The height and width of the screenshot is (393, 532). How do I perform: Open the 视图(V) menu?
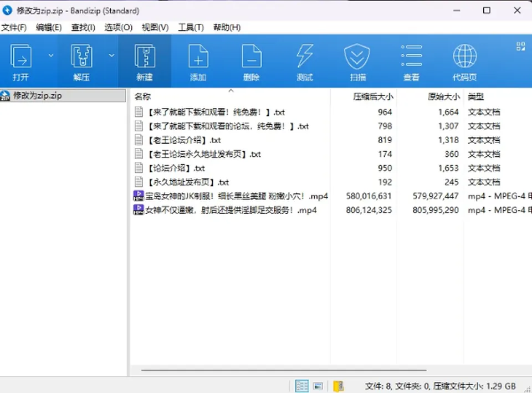(x=155, y=28)
